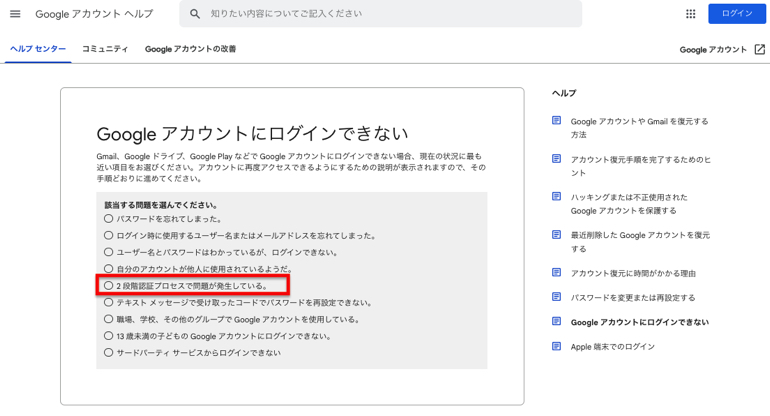Open link パスワードを変更または再設定する
This screenshot has height=416, width=770.
pos(632,298)
